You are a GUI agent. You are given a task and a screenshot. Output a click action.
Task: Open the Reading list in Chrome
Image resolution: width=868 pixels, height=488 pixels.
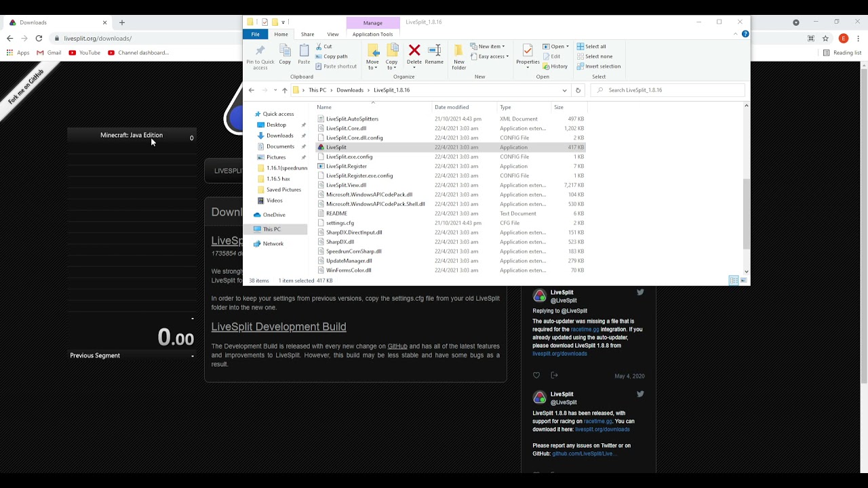coord(842,53)
